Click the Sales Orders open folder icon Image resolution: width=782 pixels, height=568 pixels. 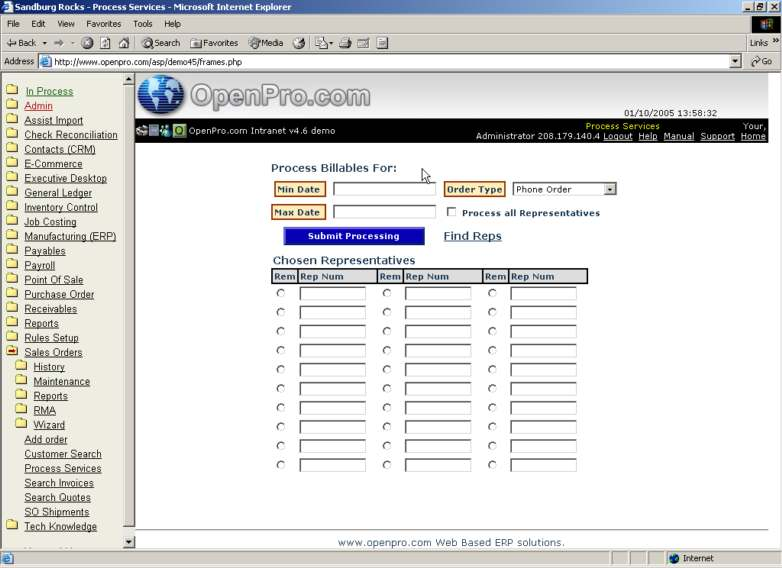12,352
